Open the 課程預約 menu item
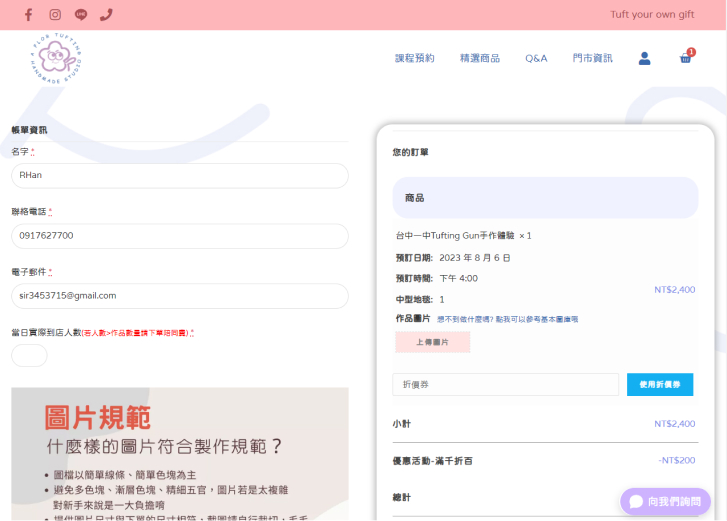727x521 pixels. coord(414,58)
